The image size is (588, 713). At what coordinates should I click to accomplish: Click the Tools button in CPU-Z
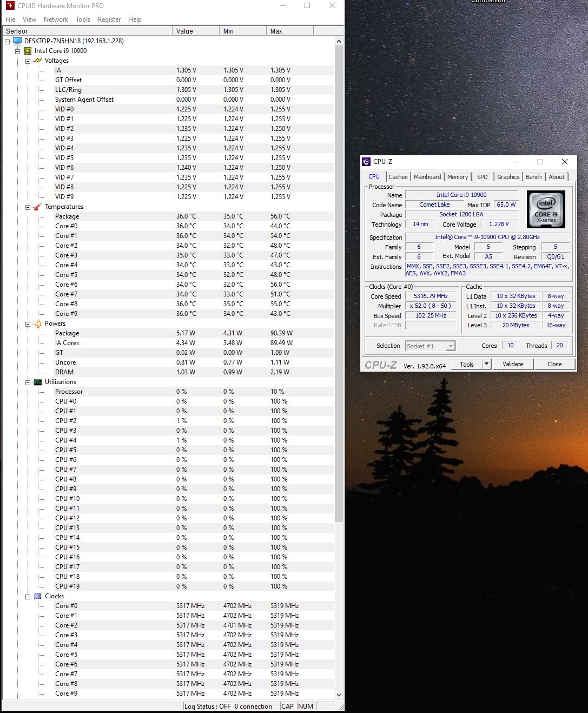(x=467, y=364)
